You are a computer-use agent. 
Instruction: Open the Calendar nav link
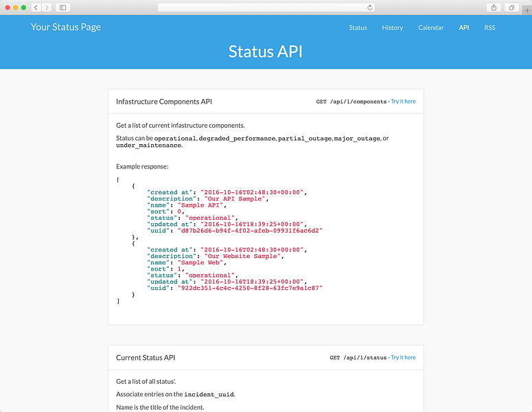click(x=430, y=28)
